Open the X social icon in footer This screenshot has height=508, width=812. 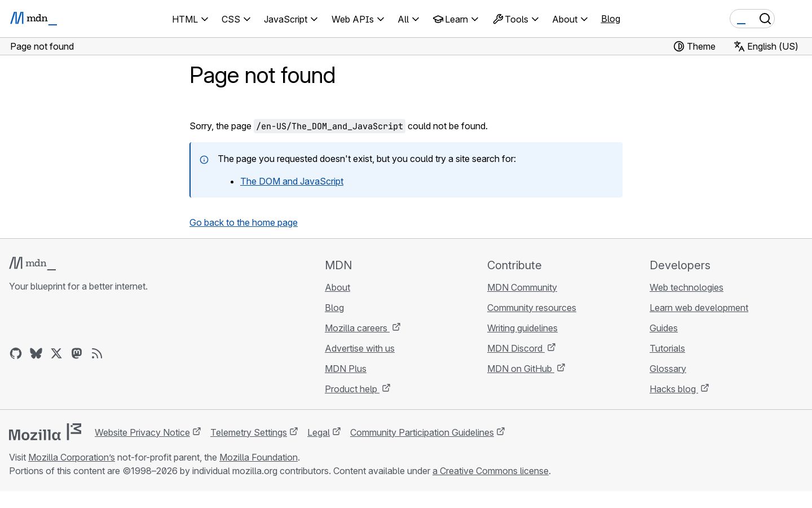point(56,353)
